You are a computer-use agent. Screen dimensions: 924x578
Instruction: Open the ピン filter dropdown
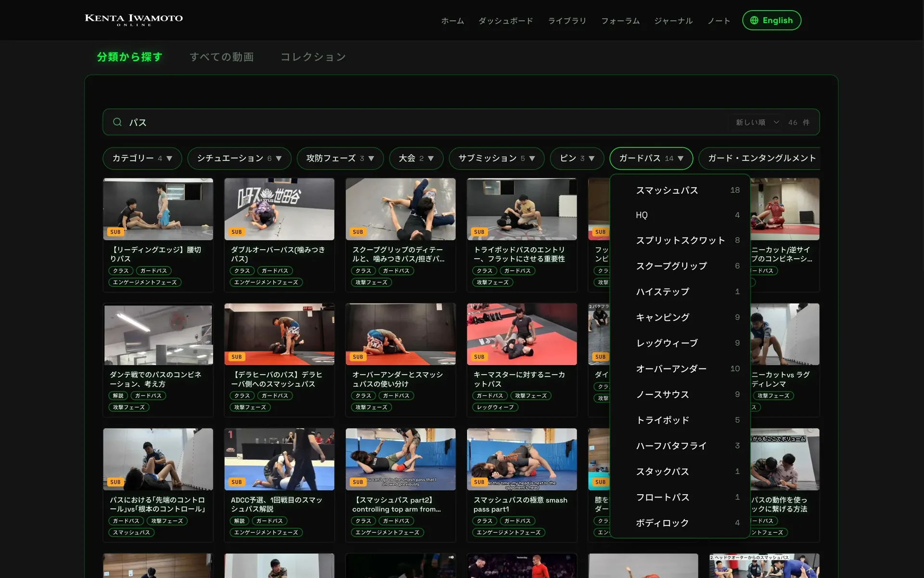click(577, 158)
